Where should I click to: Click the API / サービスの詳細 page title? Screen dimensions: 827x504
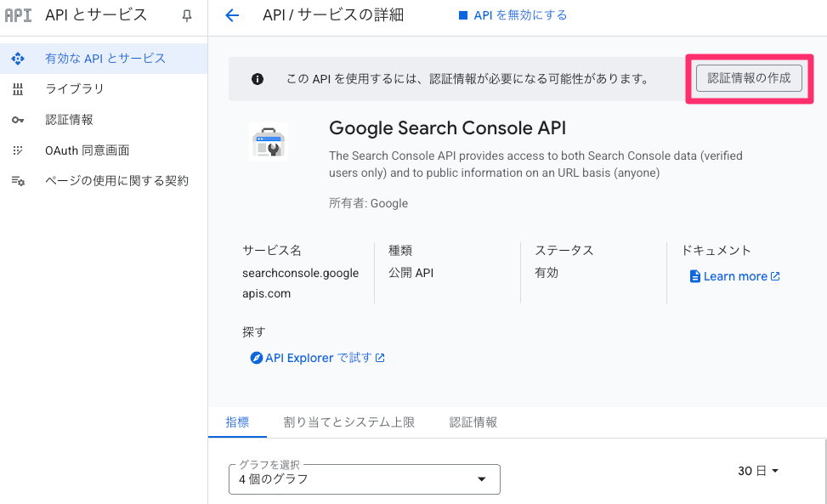(333, 15)
